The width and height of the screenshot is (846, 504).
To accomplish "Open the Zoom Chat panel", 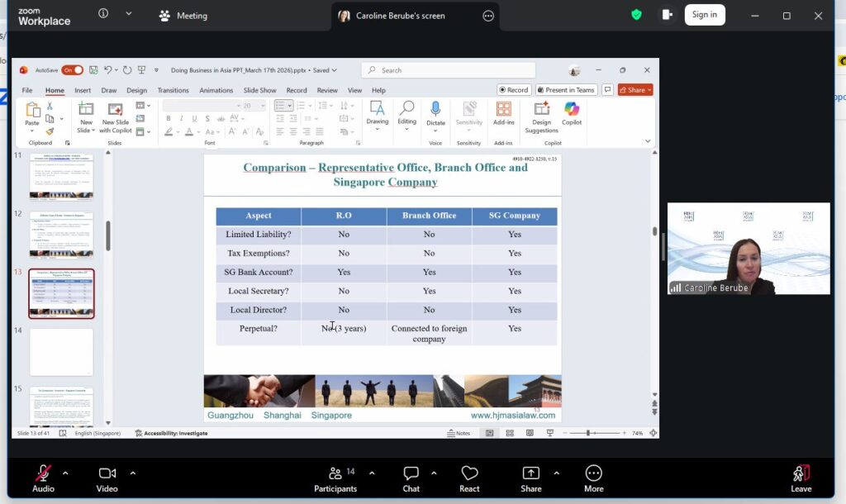I will pos(411,479).
